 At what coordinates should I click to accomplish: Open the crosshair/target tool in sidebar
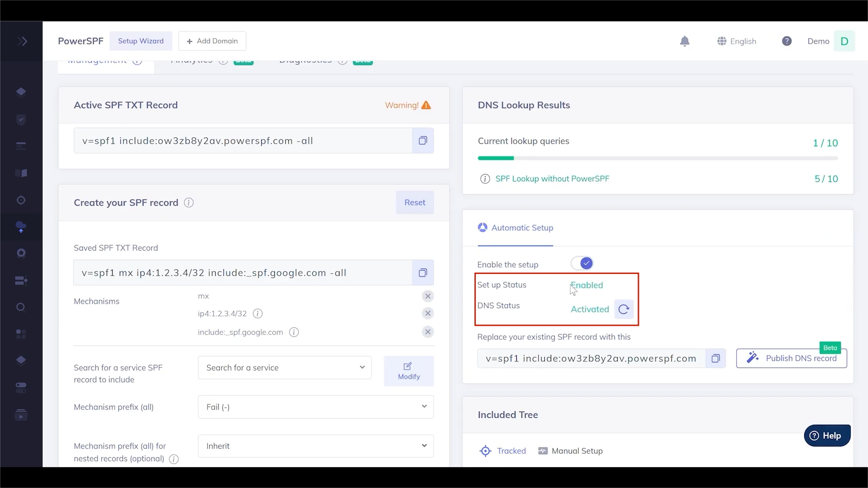tap(21, 200)
